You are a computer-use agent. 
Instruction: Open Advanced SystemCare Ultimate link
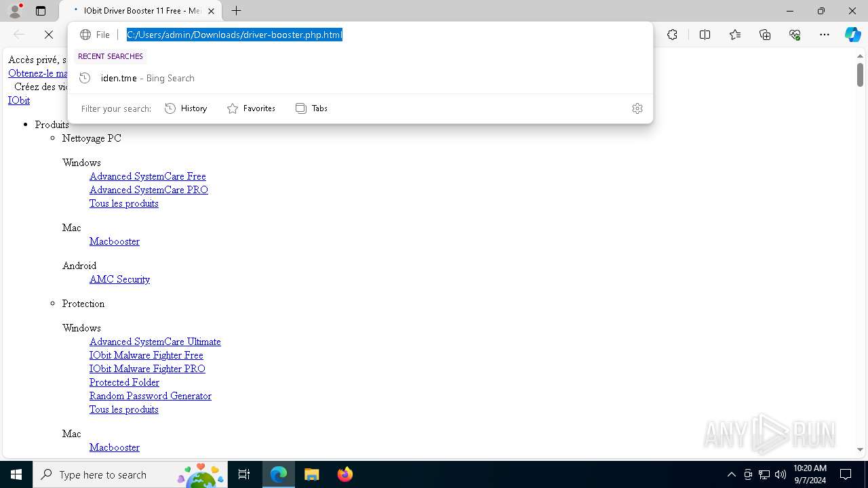155,342
